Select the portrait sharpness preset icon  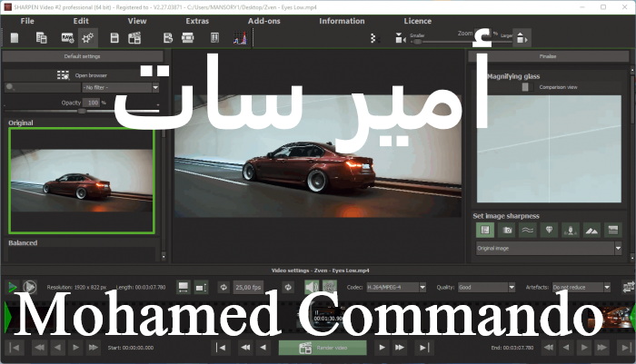click(x=570, y=231)
